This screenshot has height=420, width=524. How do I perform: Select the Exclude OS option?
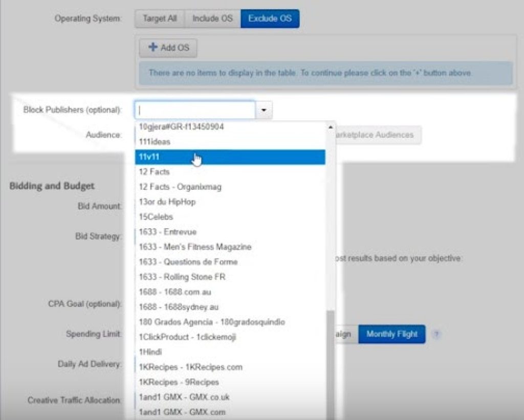tap(270, 18)
